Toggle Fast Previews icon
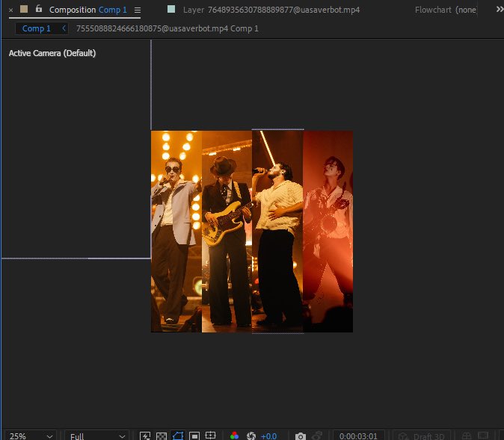Screen dimensions: 504x440 click(x=145, y=436)
